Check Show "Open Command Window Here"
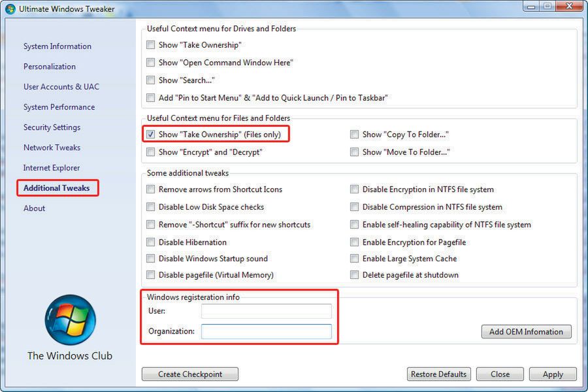 tap(150, 62)
